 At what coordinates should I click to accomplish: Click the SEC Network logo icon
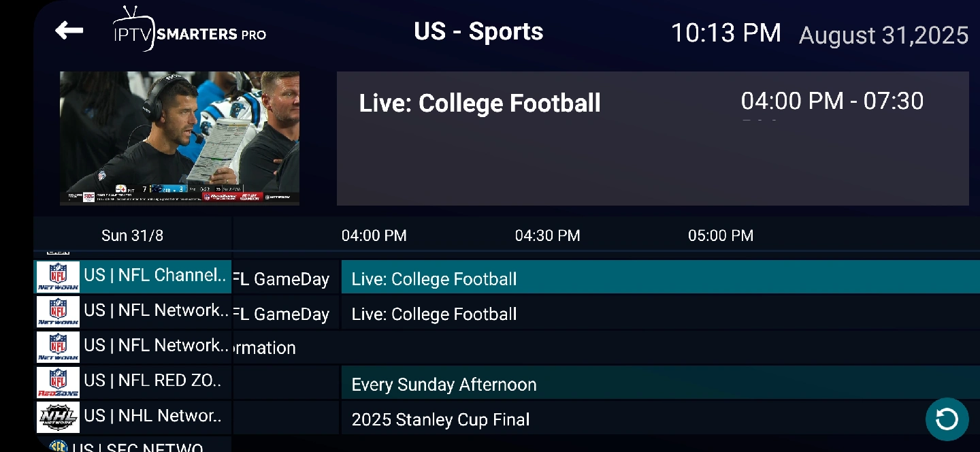click(59, 446)
